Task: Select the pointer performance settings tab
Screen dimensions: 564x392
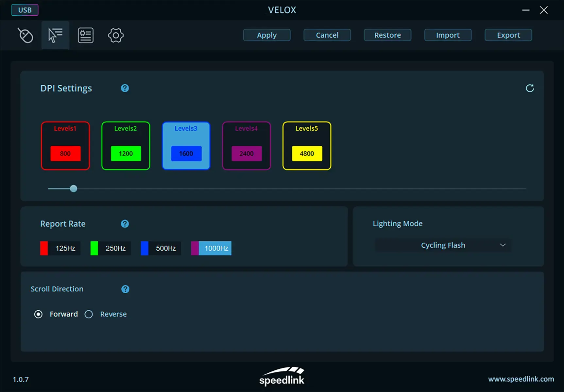Action: tap(55, 35)
